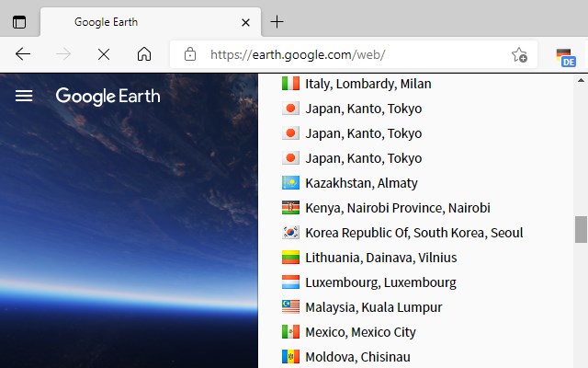View site info via lock icon
The image size is (588, 368).
pyautogui.click(x=190, y=54)
